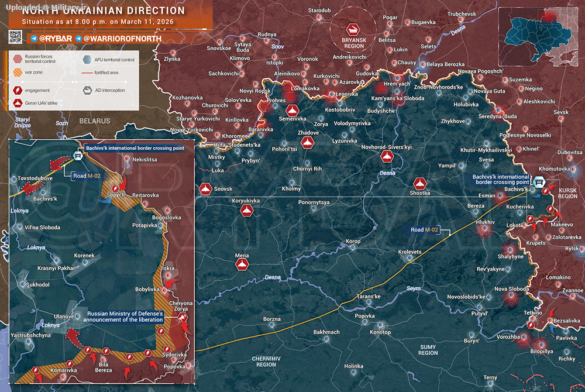585x392 pixels.
Task: Select the strike icon in the Bryansk Region circle
Action: [x=353, y=29]
